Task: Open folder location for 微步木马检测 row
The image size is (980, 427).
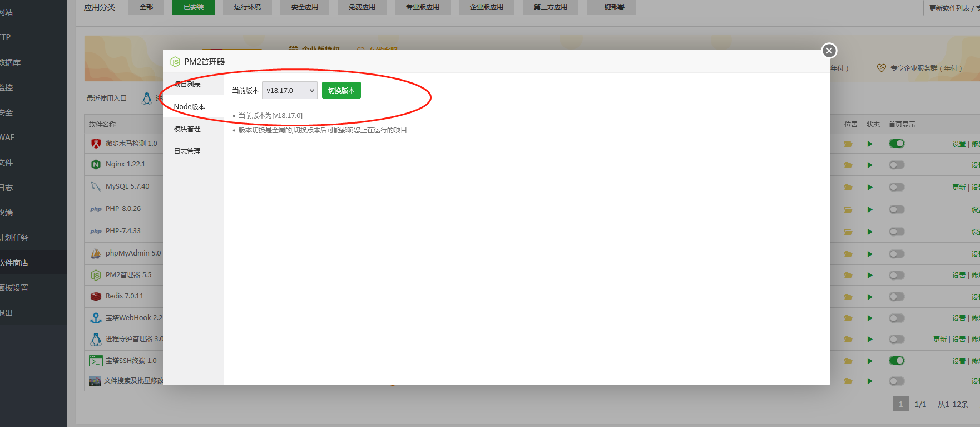Action: pos(848,144)
